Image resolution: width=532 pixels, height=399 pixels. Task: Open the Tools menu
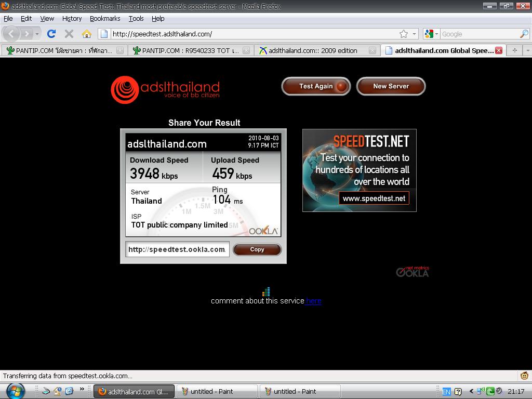pos(136,18)
